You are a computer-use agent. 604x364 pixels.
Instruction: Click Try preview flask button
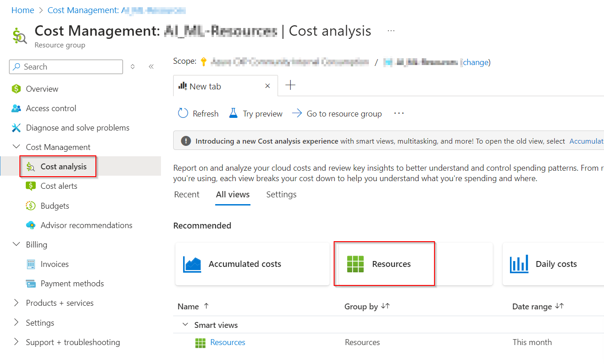tap(255, 114)
